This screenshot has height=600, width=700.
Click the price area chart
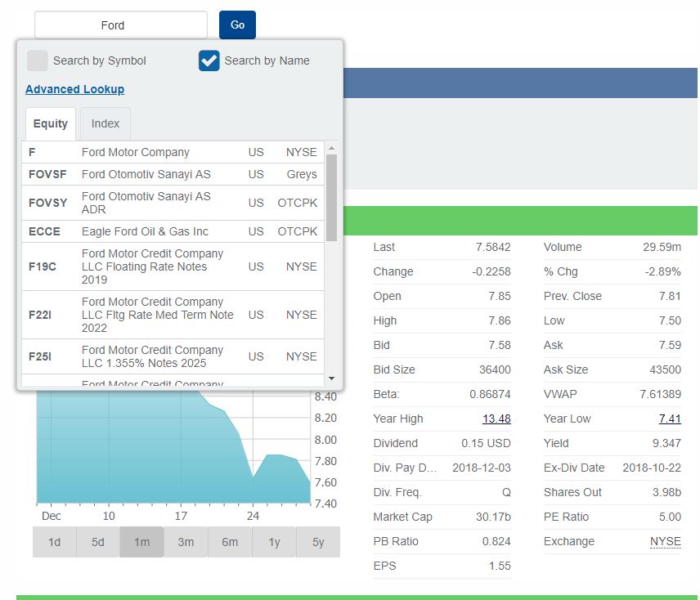pos(174,447)
